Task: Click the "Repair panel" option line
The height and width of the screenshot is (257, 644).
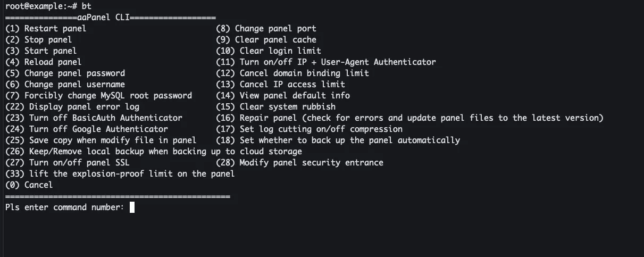Action: [409, 118]
